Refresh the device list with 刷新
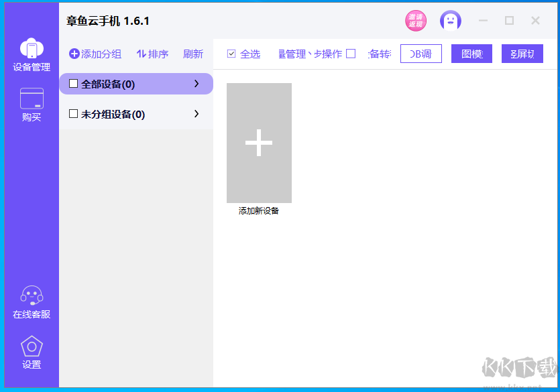The height and width of the screenshot is (392, 560). 193,54
